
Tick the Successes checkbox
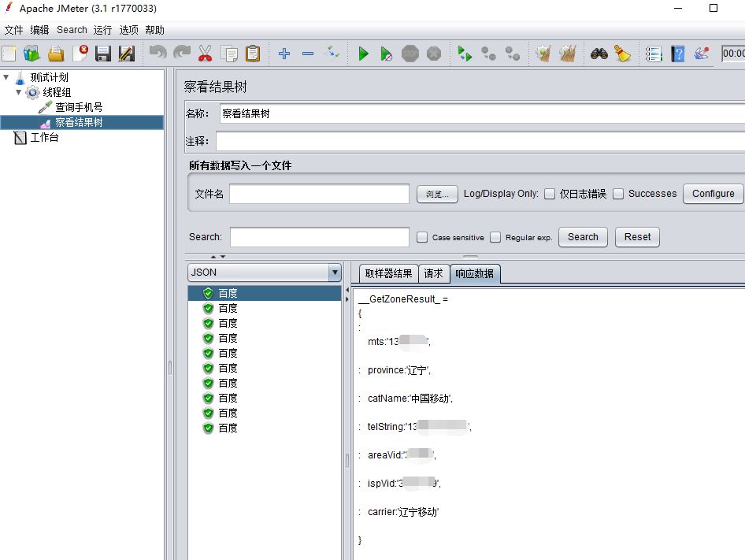618,194
